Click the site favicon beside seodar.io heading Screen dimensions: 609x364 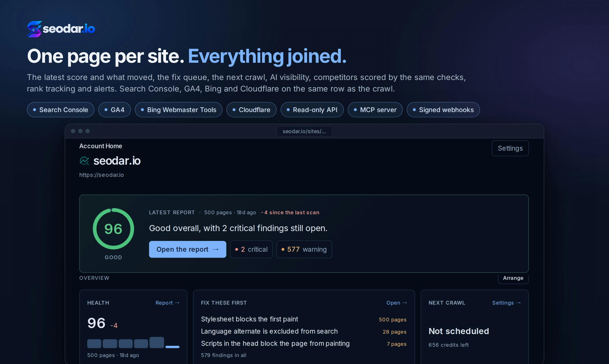[84, 161]
